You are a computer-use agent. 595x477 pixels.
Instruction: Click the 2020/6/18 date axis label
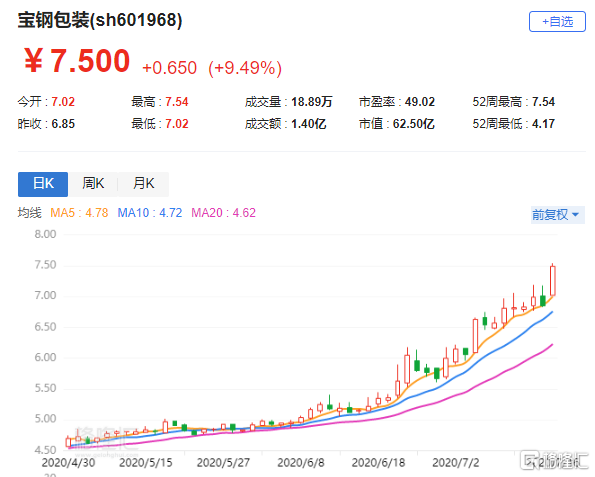(x=378, y=463)
